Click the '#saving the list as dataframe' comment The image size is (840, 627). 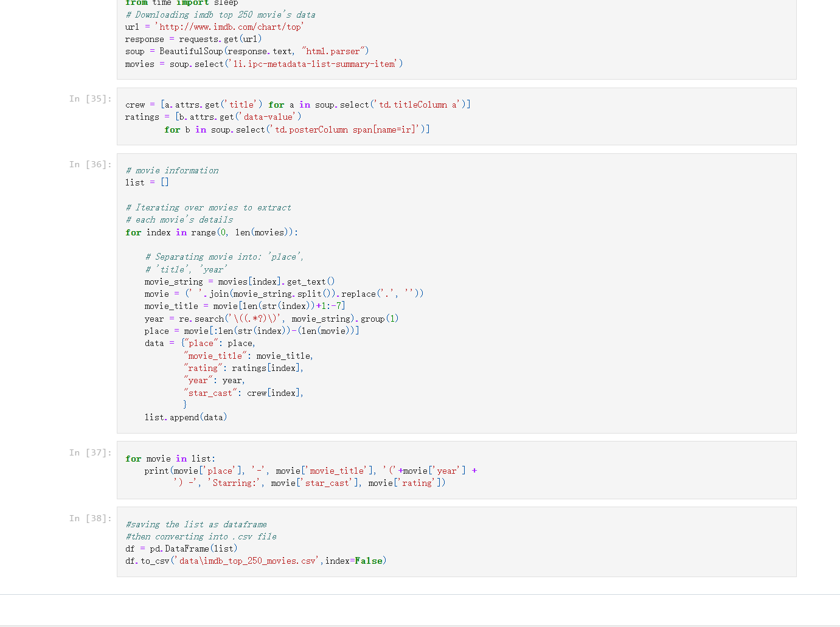tap(196, 524)
